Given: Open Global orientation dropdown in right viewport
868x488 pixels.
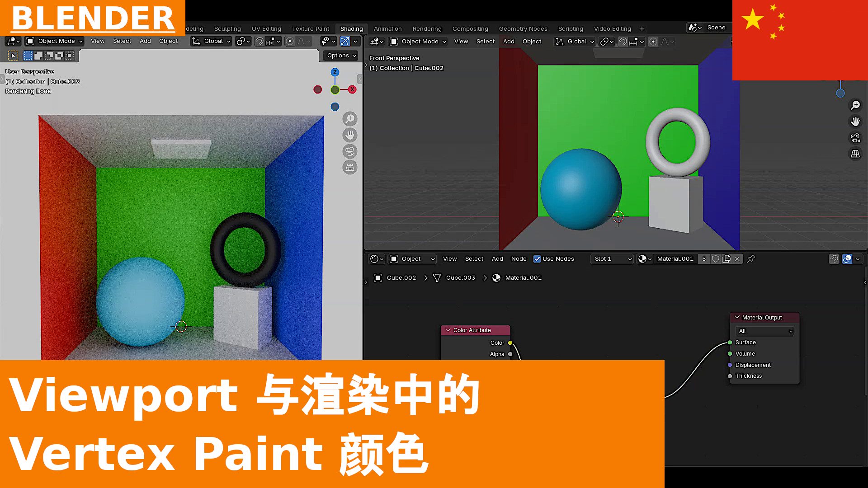Looking at the screenshot, I should click(575, 42).
